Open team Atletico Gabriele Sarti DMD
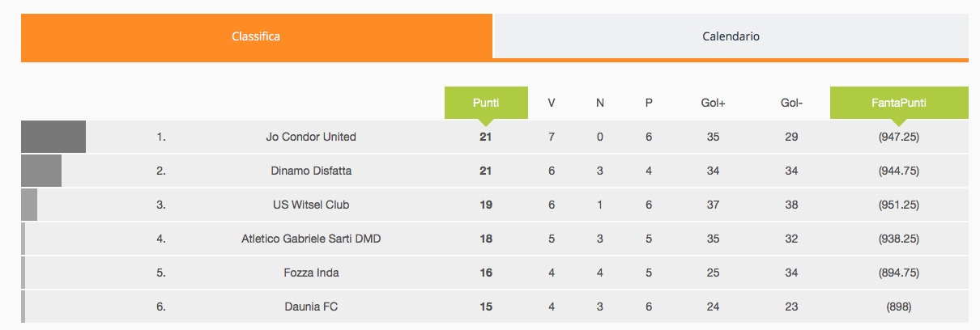 pyautogui.click(x=311, y=239)
